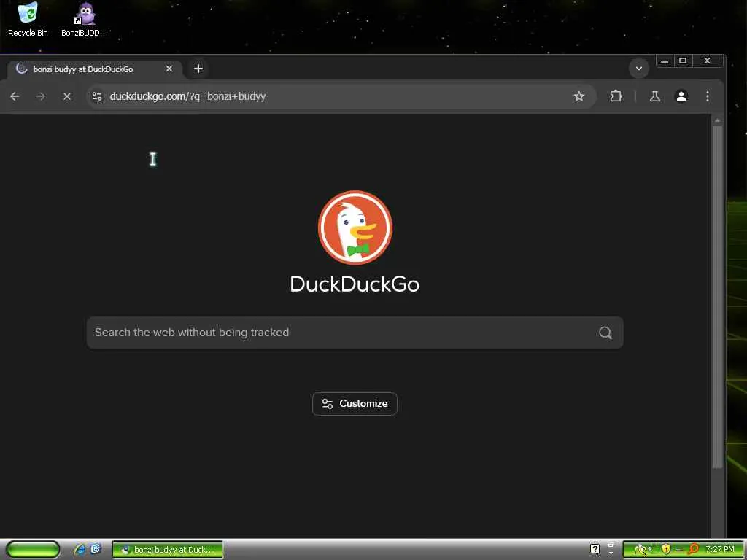Open the Recycle Bin desktop icon
Viewport: 747px width, 560px height.
(x=28, y=20)
